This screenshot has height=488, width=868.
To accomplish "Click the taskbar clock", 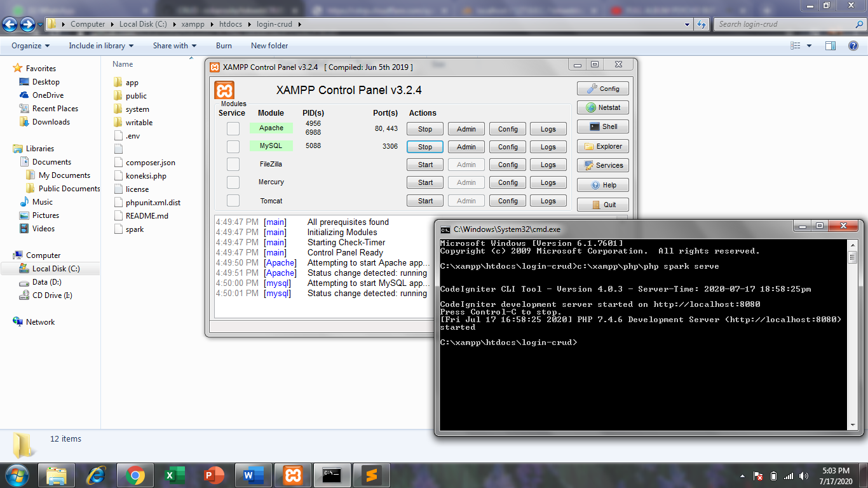I will coord(836,476).
